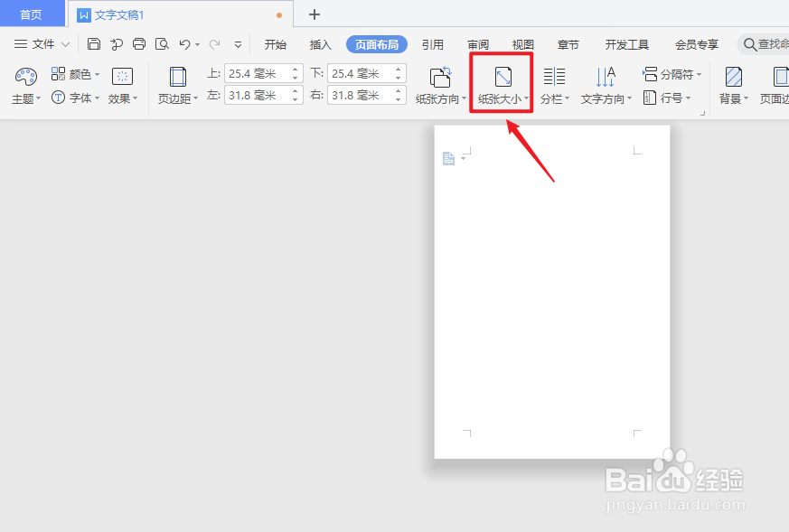Viewport: 789px width, 532px height.
Task: Select the 页面布局 tab
Action: coord(376,45)
